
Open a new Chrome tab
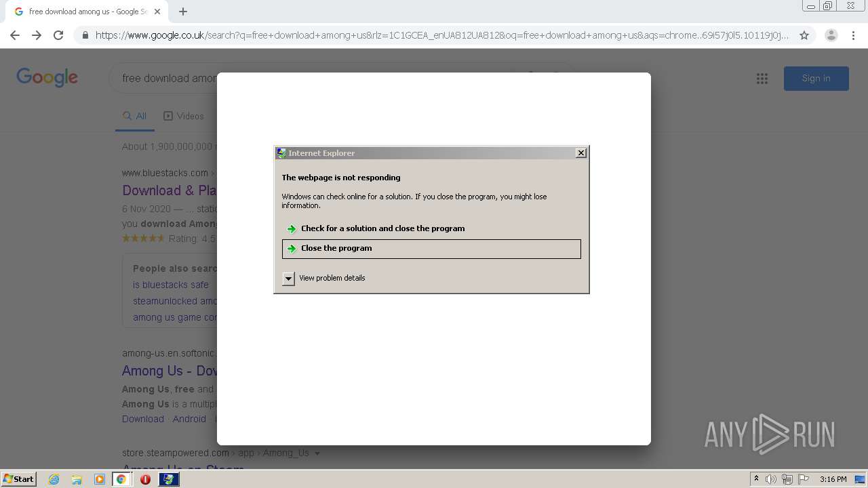183,12
